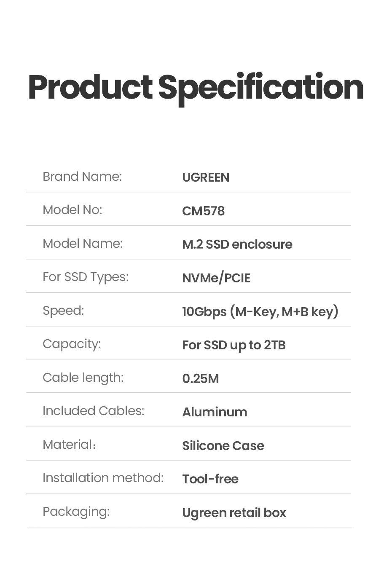Select the 0.25M cable length value
Image resolution: width=392 pixels, height=571 pixels.
coord(200,378)
